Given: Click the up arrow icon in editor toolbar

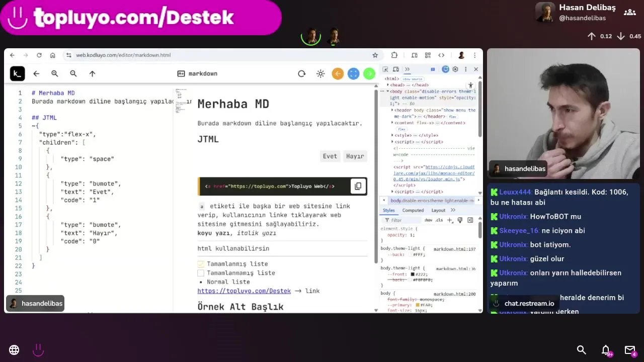Looking at the screenshot, I should pos(92,73).
